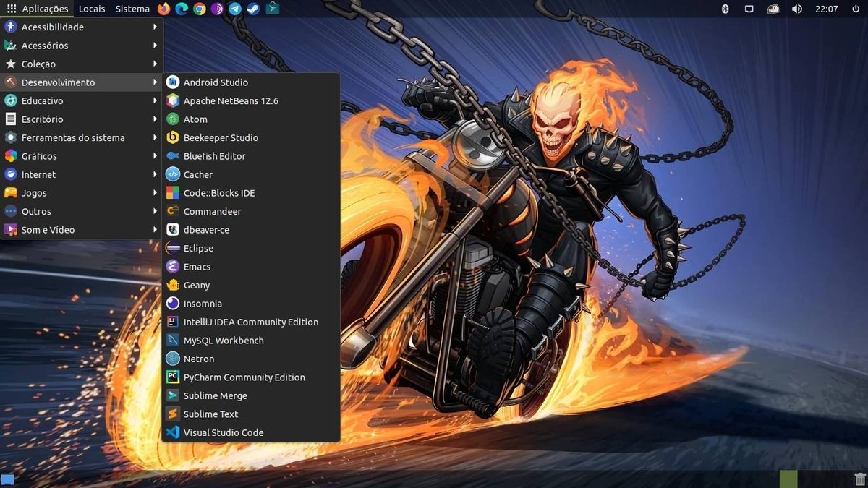Open Beekeeper Studio
The image size is (868, 488).
(250, 138)
